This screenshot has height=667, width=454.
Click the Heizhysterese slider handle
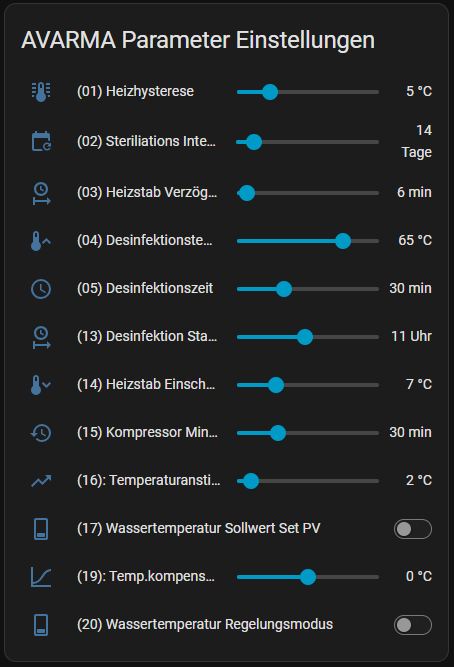(270, 92)
